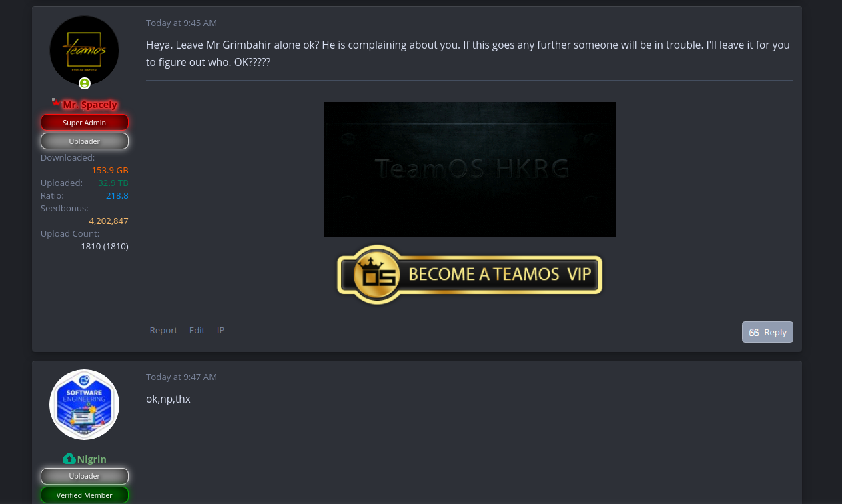Image resolution: width=842 pixels, height=504 pixels.
Task: Select the Verified Member badge
Action: coord(85,495)
